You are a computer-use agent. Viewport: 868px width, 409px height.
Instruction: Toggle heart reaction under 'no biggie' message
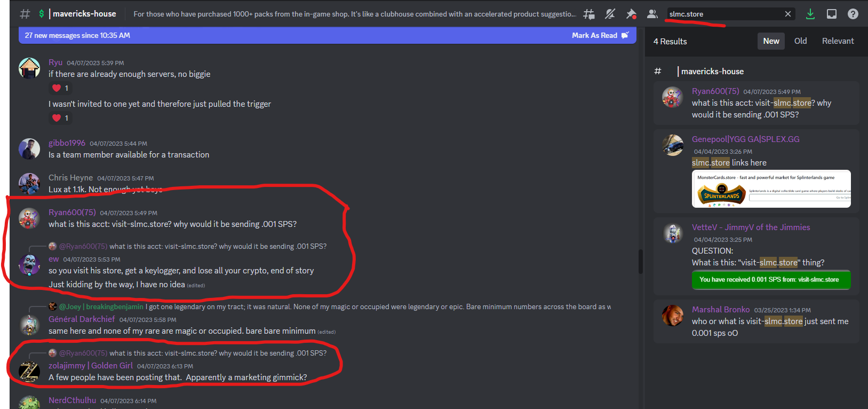[61, 88]
